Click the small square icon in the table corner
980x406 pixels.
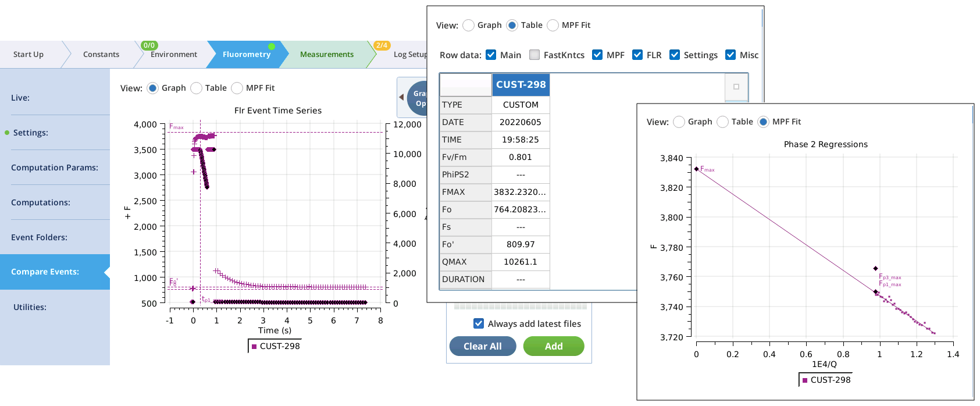point(736,87)
